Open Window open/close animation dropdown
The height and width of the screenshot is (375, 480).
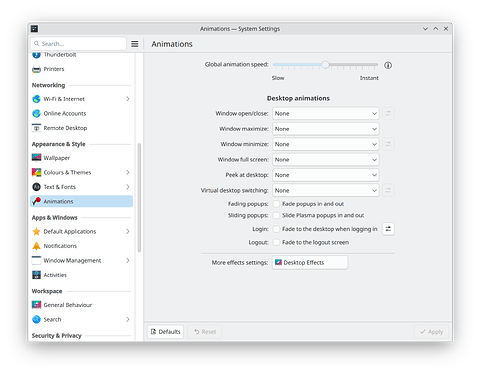point(326,114)
